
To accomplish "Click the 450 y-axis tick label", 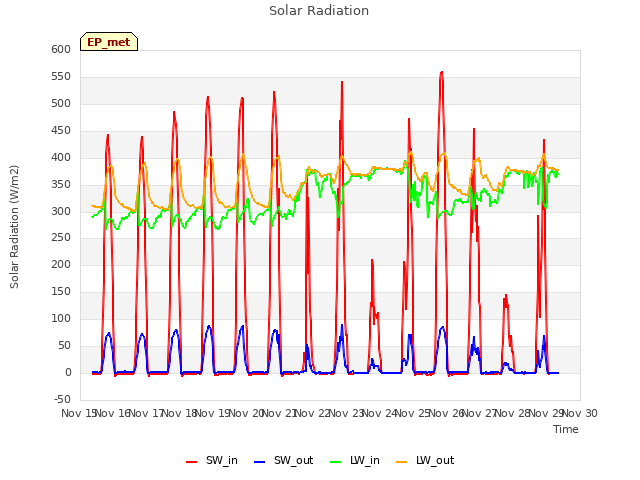I will [61, 130].
